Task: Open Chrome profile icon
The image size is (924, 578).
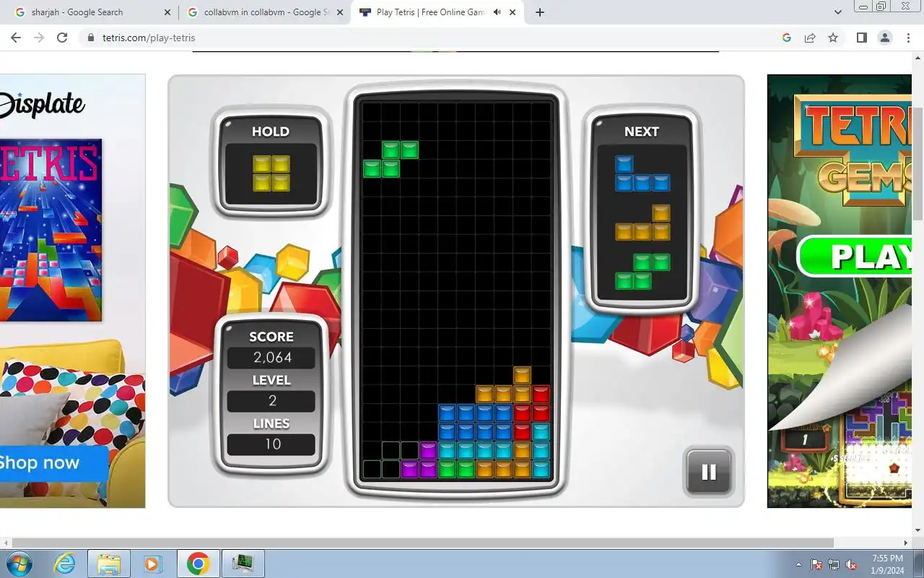Action: [x=884, y=38]
